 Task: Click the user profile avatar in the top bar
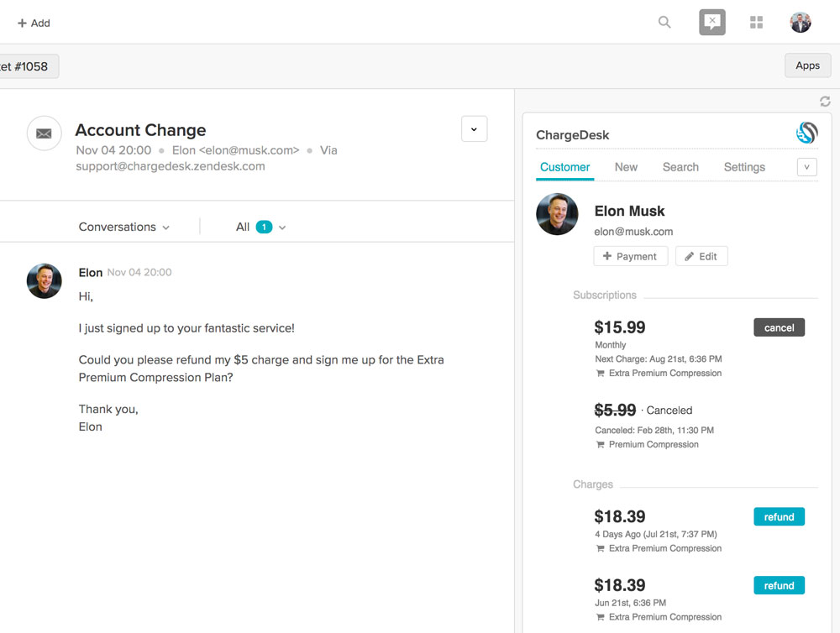[801, 23]
